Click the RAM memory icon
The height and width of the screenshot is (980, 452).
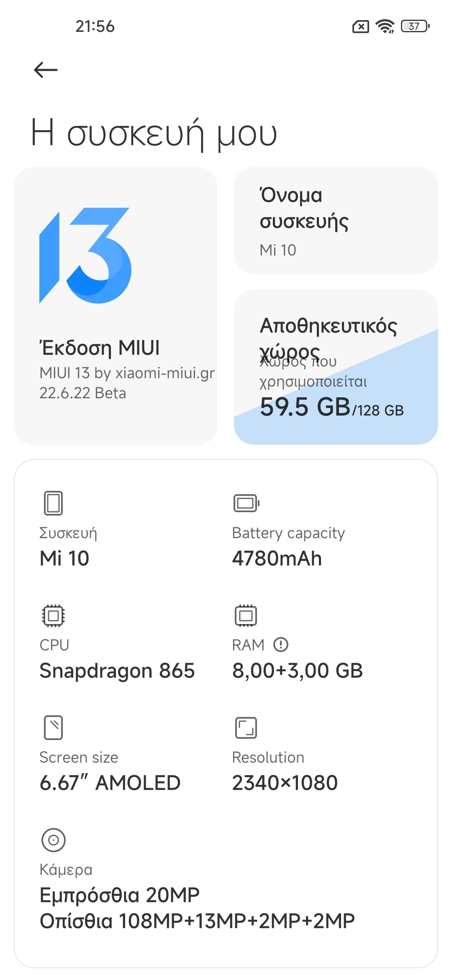pyautogui.click(x=246, y=616)
